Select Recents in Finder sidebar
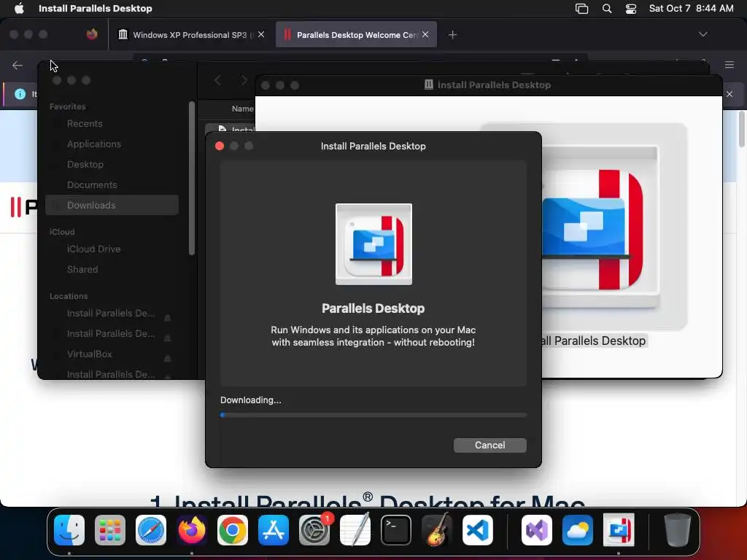The image size is (747, 560). 112,124
